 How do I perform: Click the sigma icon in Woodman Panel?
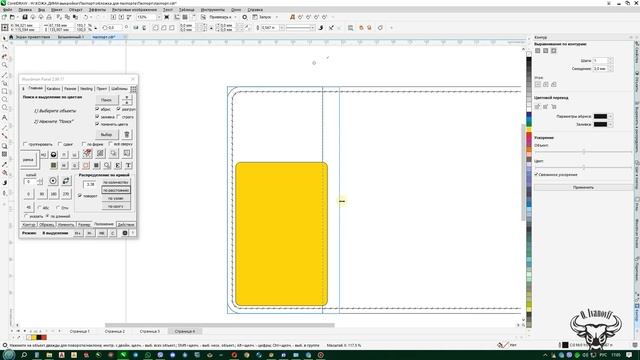(x=118, y=165)
